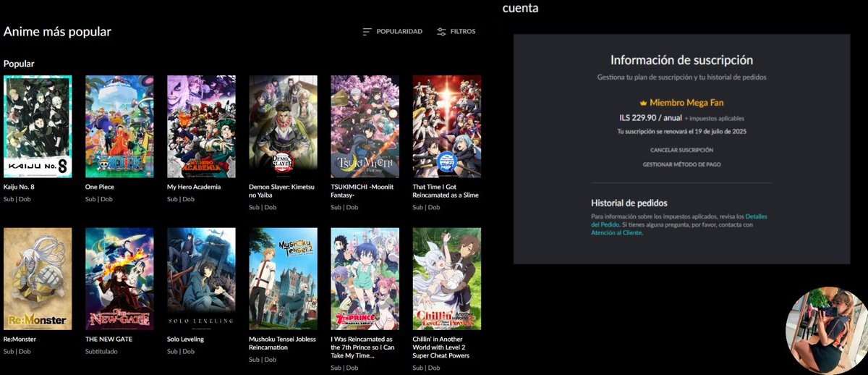Click the 'Popular' section heading

point(19,64)
